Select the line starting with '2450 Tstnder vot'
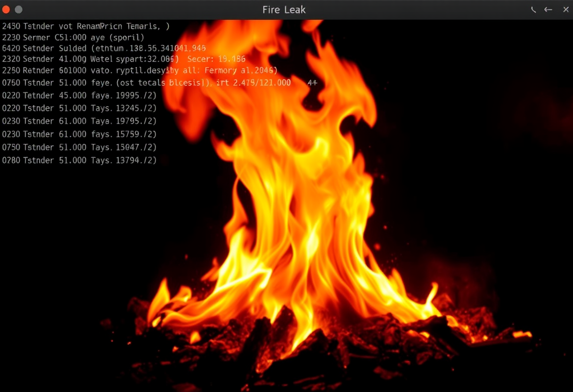This screenshot has height=392, width=573. click(86, 26)
